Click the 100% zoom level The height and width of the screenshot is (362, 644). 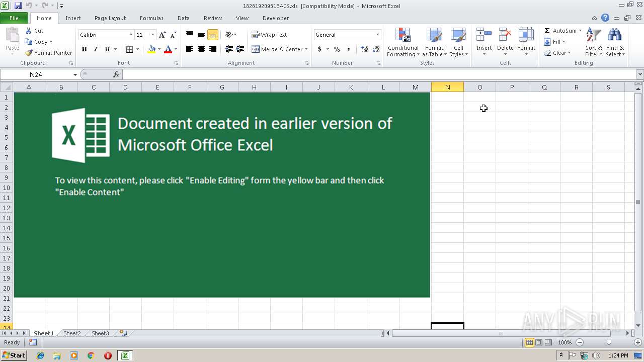(x=565, y=342)
